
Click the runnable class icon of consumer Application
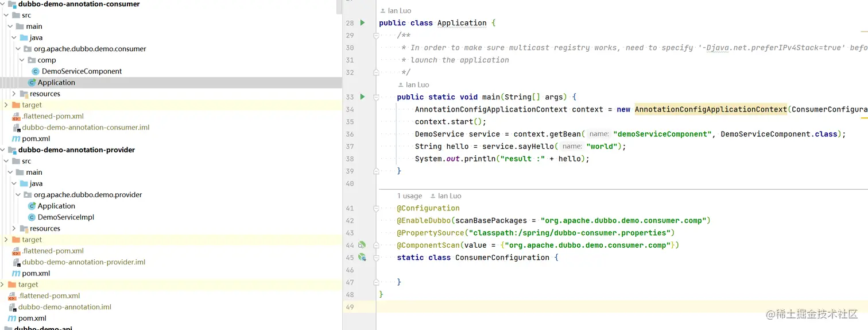[32, 82]
